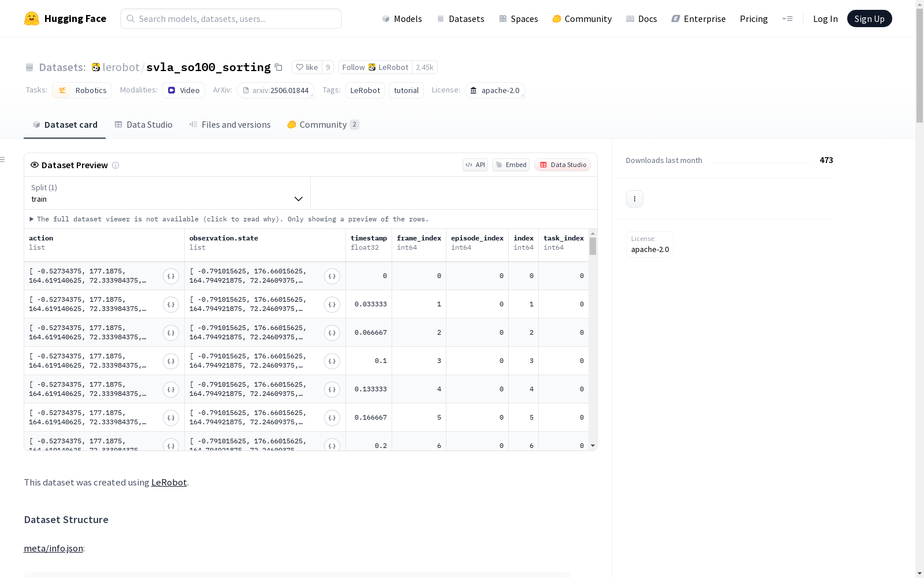This screenshot has width=924, height=578.
Task: Follow the LeRobot organization
Action: 375,67
